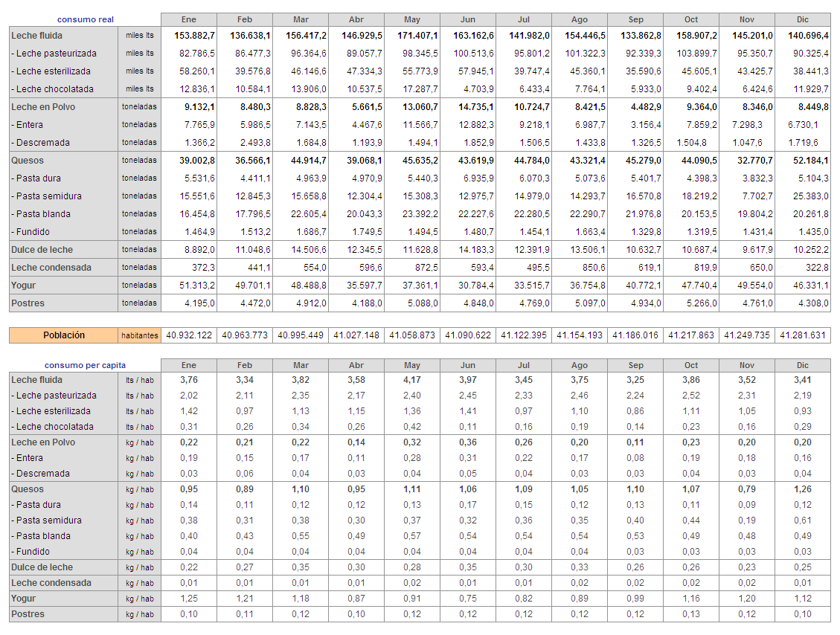
Task: Click Leche condensada value 872,5
Action: 426,268
